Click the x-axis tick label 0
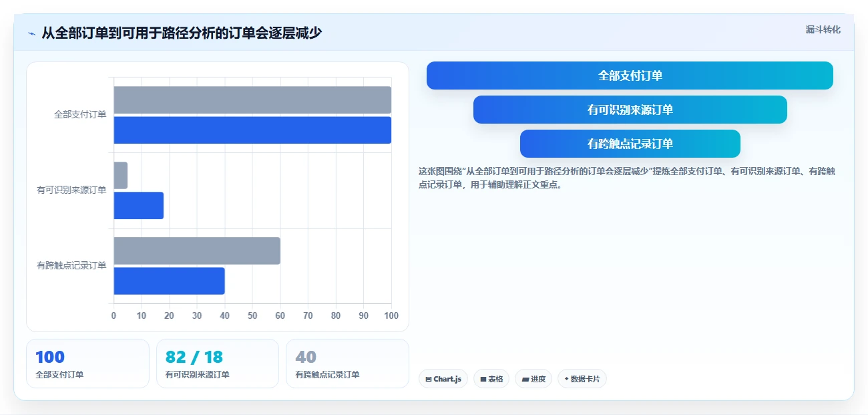The image size is (868, 415). (114, 315)
